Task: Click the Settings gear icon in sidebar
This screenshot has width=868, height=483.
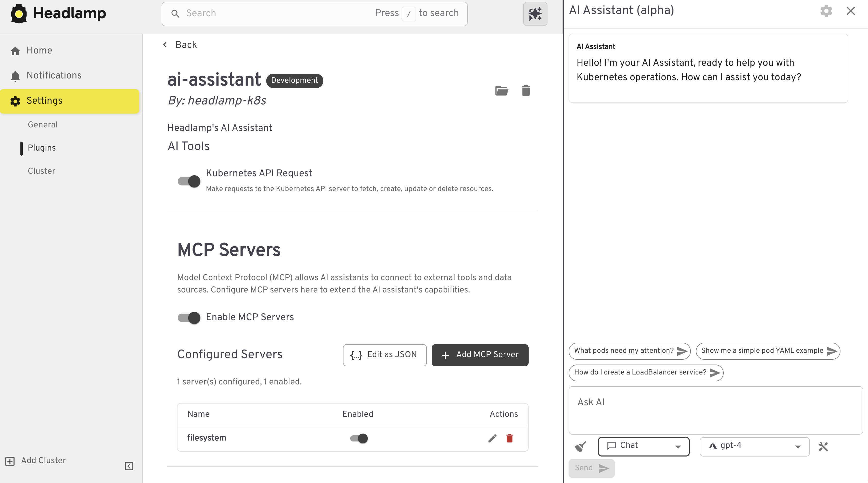Action: [x=15, y=101]
